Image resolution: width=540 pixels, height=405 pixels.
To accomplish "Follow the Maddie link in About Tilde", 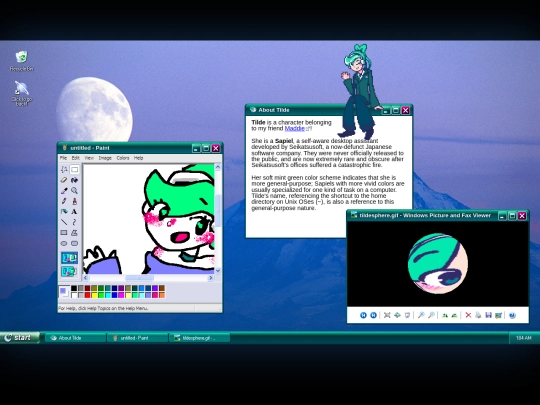I will tap(295, 128).
